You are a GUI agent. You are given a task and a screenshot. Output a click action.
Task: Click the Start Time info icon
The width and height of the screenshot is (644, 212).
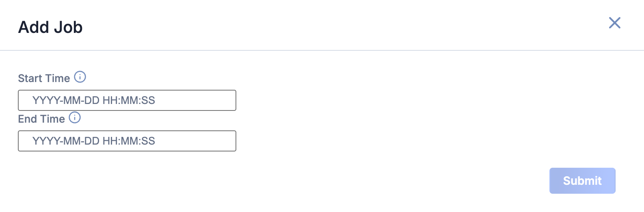click(80, 77)
